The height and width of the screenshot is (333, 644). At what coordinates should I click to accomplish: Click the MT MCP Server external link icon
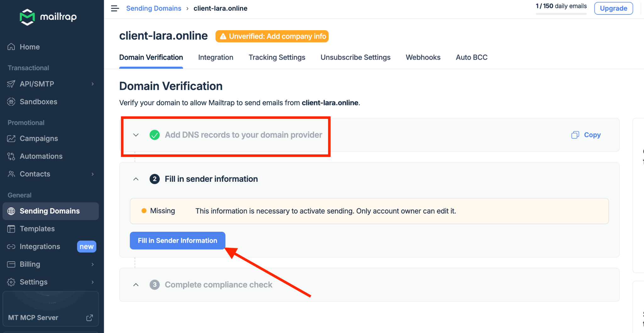90,318
